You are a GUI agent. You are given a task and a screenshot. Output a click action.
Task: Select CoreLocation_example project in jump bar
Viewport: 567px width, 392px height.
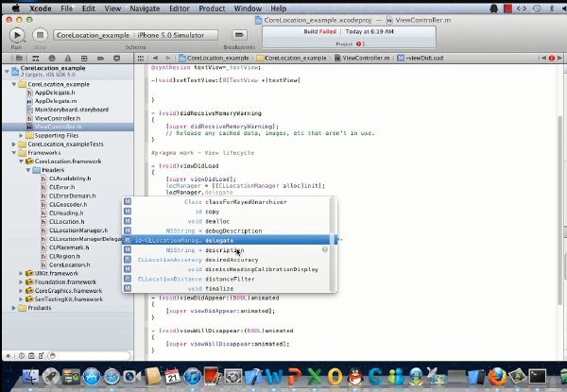pos(215,59)
